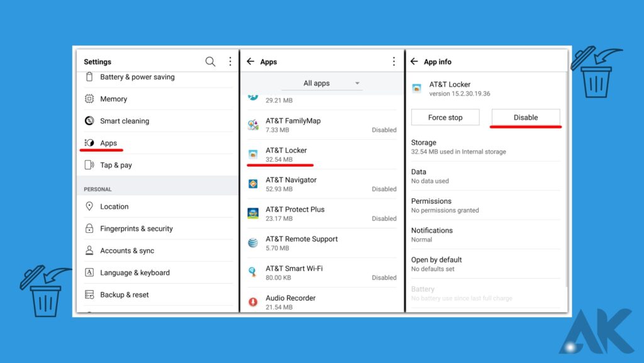The height and width of the screenshot is (363, 644).
Task: Click the PERSONAL section header
Action: (97, 189)
